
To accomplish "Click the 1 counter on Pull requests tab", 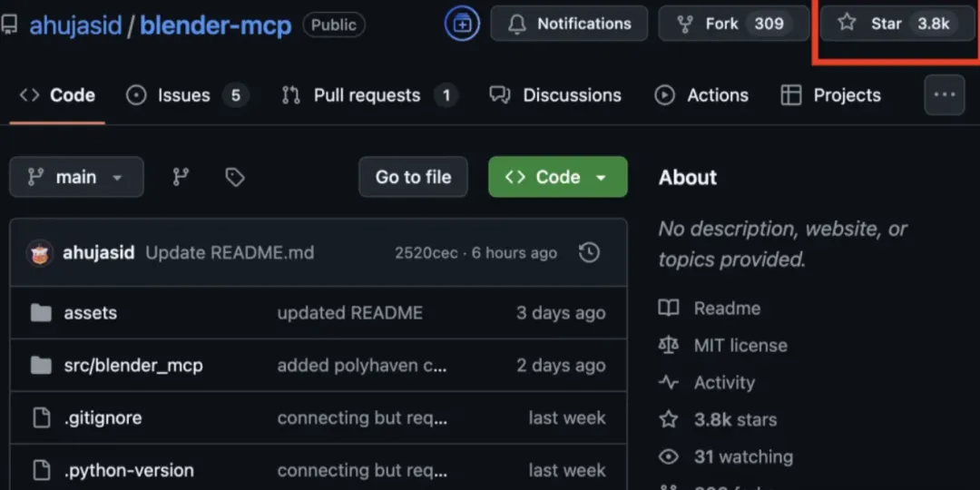I will (x=446, y=95).
